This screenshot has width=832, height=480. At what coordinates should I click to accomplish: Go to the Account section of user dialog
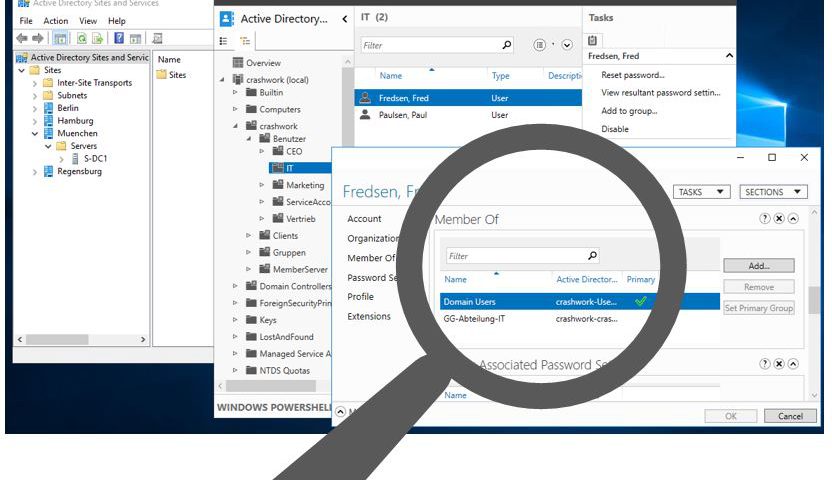(x=364, y=219)
